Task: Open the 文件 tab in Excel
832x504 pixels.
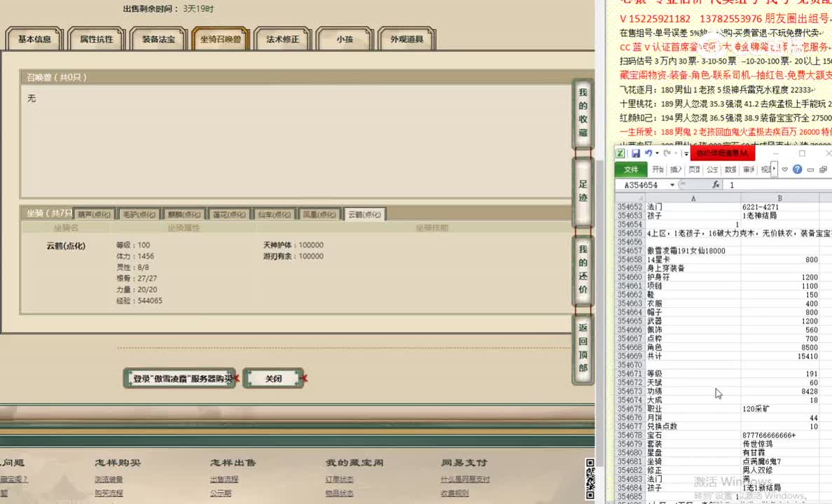Action: (x=631, y=169)
